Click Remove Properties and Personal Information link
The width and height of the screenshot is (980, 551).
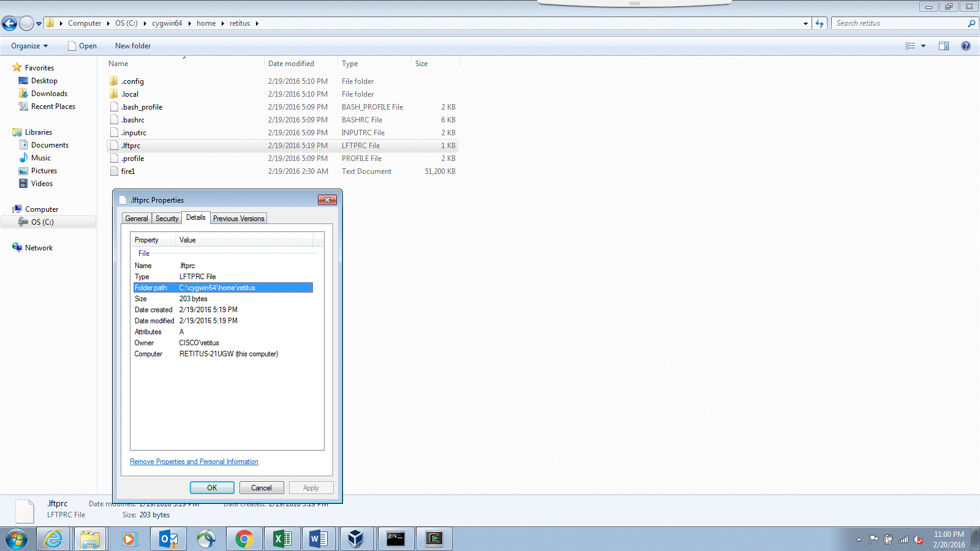[194, 462]
